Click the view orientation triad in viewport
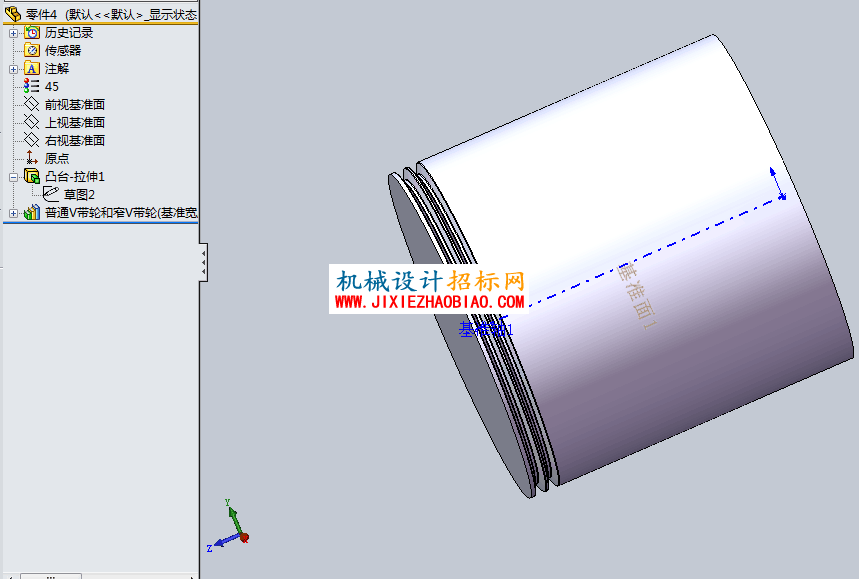859x579 pixels. point(229,526)
